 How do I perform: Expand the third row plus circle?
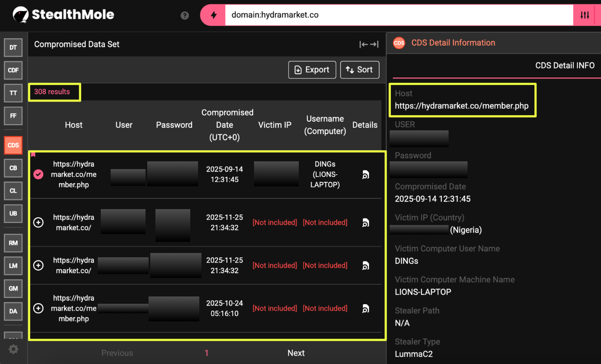38,265
